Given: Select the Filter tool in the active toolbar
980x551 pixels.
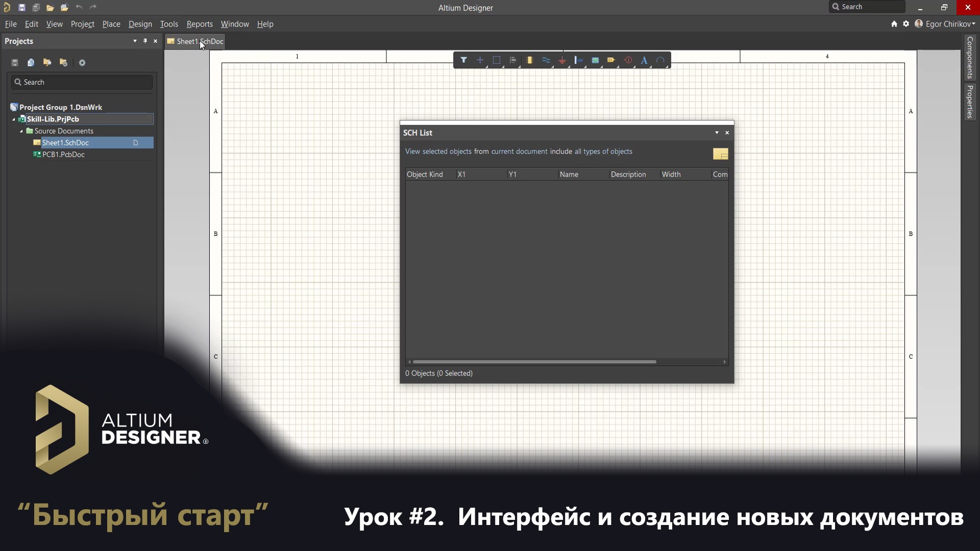Looking at the screenshot, I should 463,60.
